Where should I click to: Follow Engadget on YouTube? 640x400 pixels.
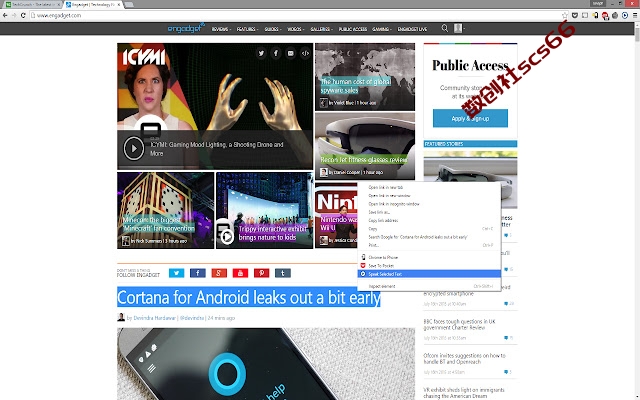240,273
